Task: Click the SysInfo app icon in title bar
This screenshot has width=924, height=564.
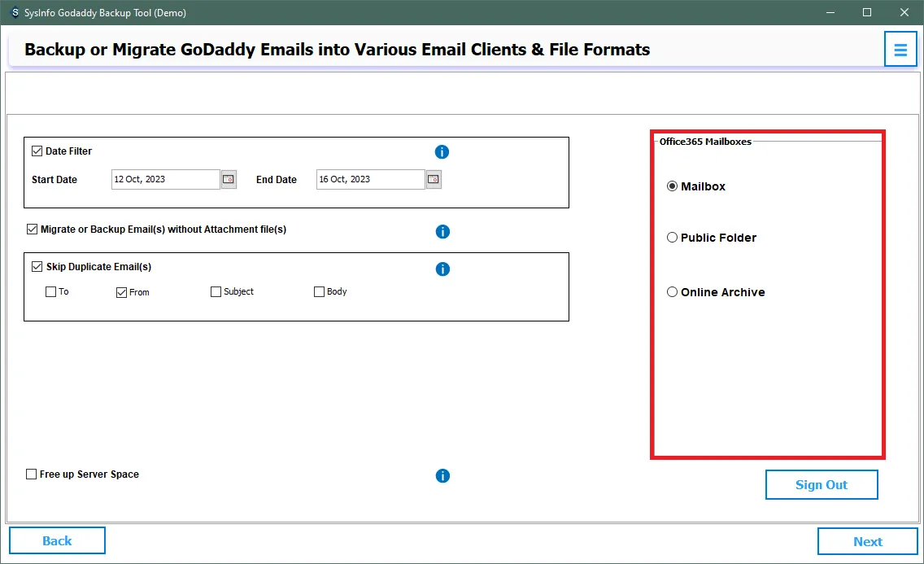Action: 15,12
